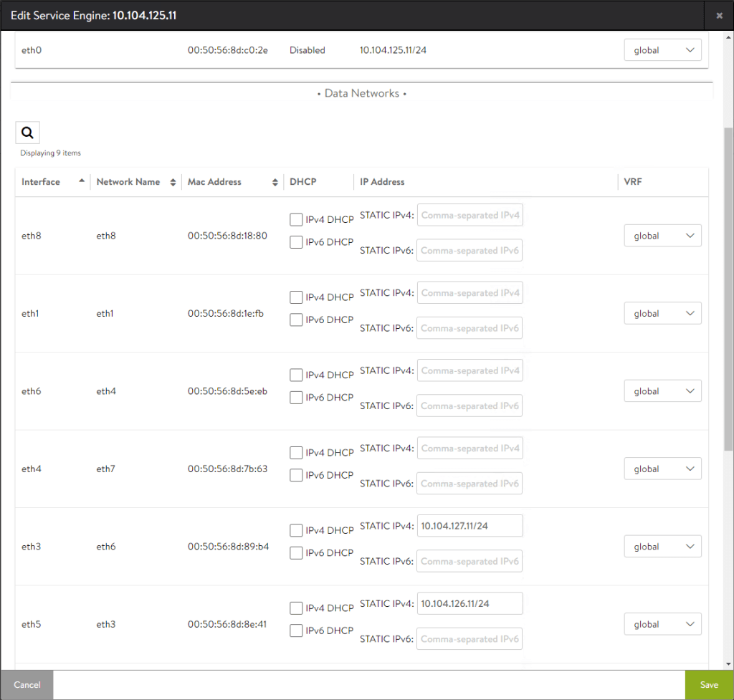Open VRF dropdown for eth8
The width and height of the screenshot is (734, 700).
coord(662,236)
